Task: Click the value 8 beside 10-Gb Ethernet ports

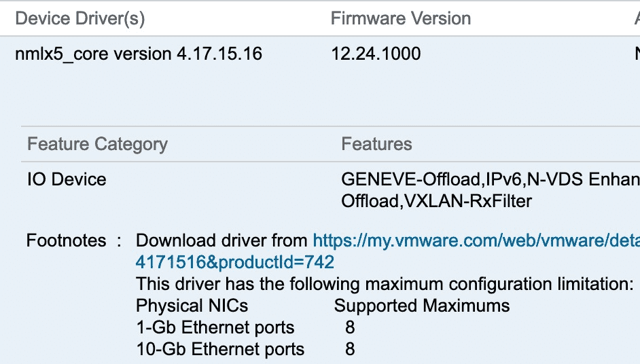Action: [350, 349]
